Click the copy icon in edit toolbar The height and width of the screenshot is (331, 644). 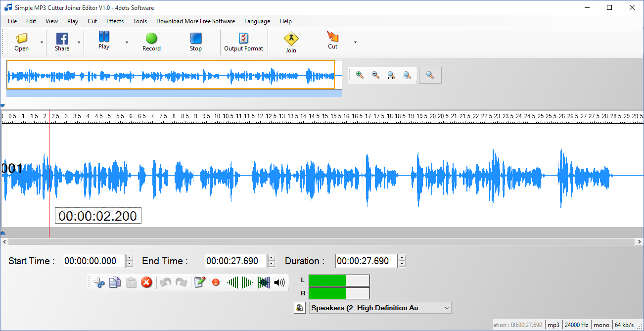pos(115,283)
